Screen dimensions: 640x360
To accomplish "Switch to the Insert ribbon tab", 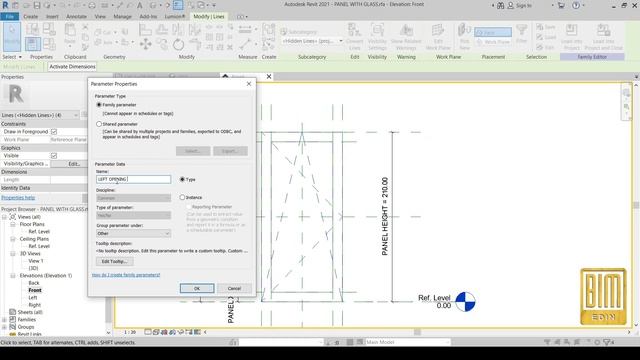I will coord(52,17).
